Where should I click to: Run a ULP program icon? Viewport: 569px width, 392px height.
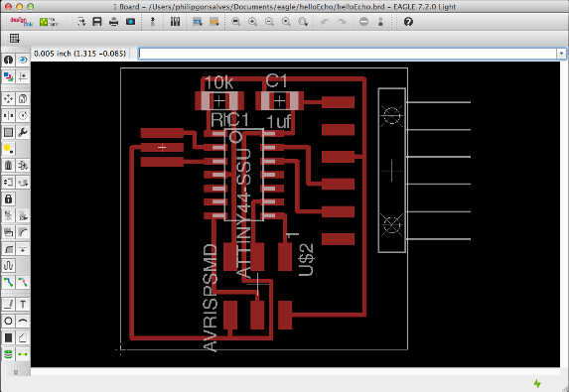214,22
